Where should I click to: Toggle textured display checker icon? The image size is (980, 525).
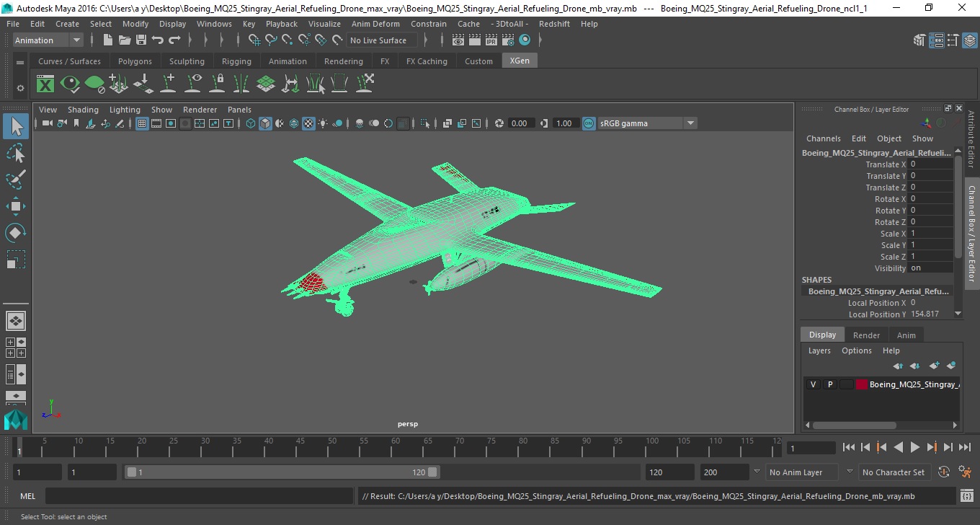308,123
